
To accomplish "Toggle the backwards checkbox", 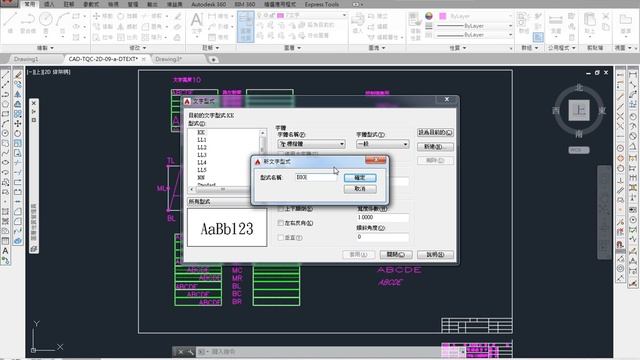I will 280,223.
